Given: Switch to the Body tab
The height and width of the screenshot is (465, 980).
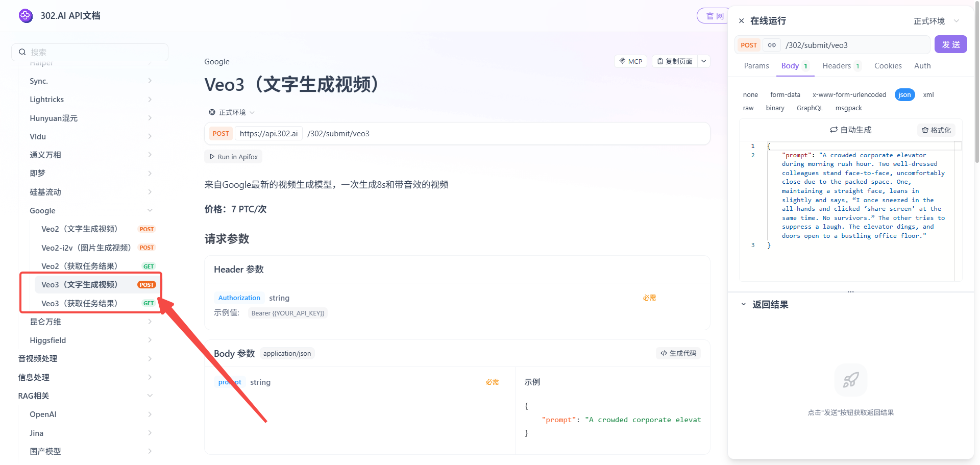Looking at the screenshot, I should click(x=795, y=66).
